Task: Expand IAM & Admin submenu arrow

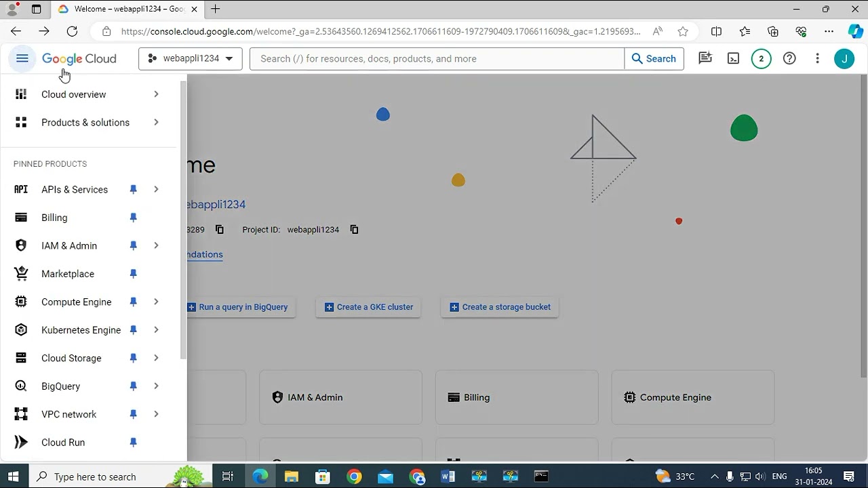Action: (156, 246)
